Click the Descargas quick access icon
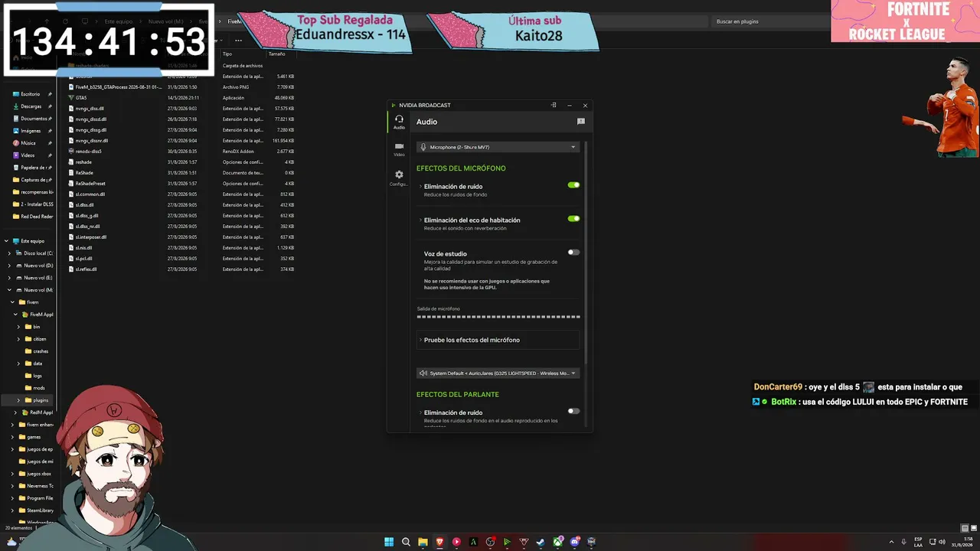Screen dimensions: 980x551 pos(16,106)
